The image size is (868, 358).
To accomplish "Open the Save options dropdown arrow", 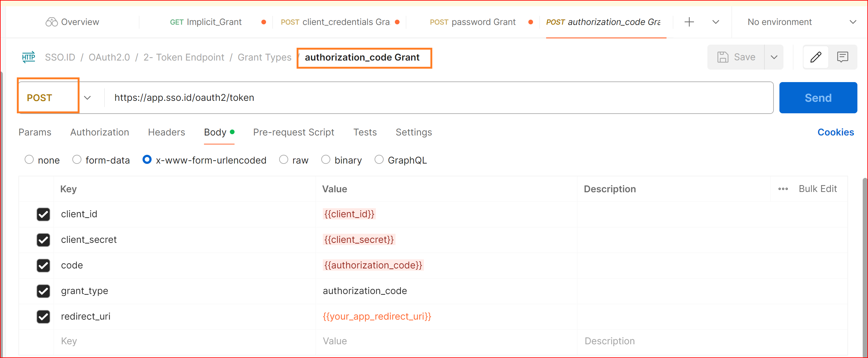I will 774,57.
